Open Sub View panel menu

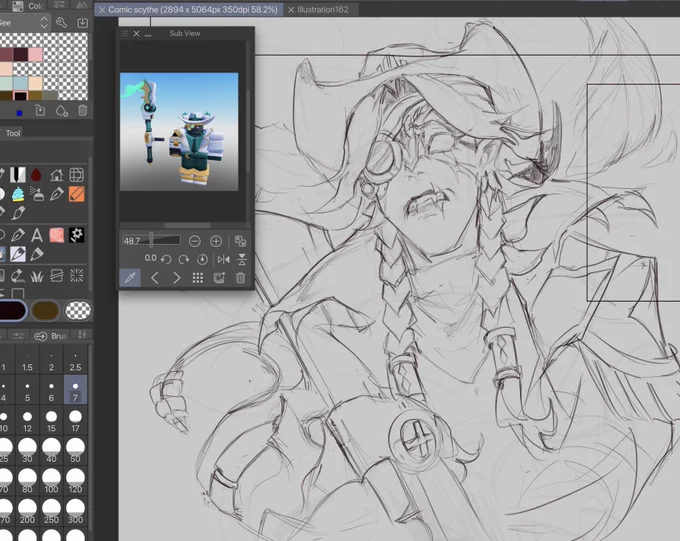(125, 33)
